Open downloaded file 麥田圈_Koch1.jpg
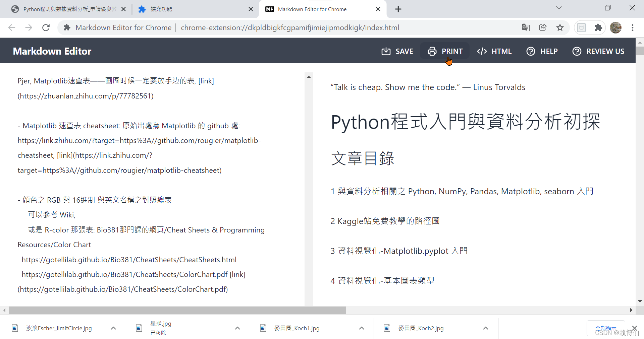644x339 pixels. [x=297, y=328]
